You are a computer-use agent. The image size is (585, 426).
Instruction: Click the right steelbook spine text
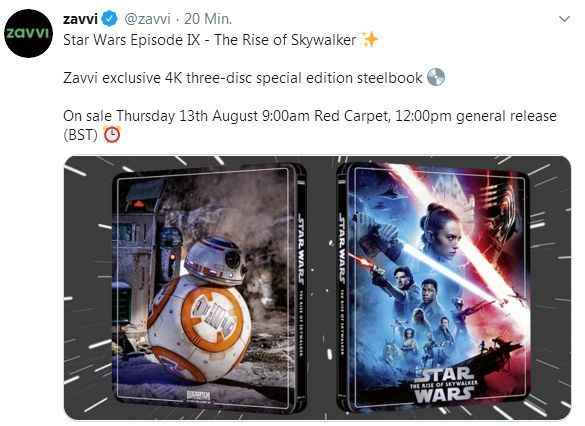coord(341,284)
